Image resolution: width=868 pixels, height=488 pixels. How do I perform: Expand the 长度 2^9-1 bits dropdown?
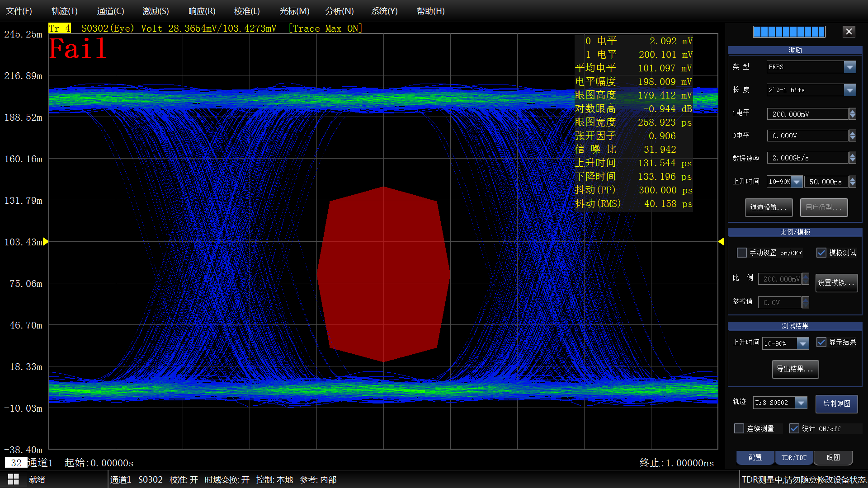850,90
